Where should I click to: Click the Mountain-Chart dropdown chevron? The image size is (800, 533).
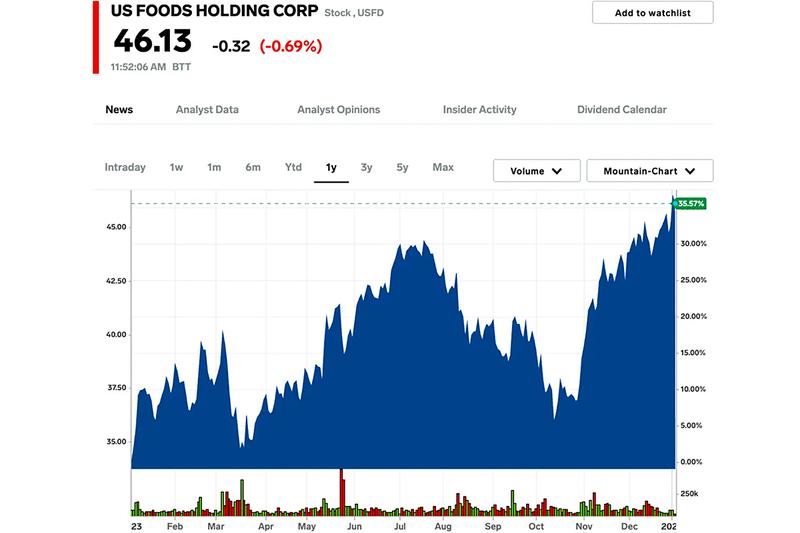tap(690, 171)
